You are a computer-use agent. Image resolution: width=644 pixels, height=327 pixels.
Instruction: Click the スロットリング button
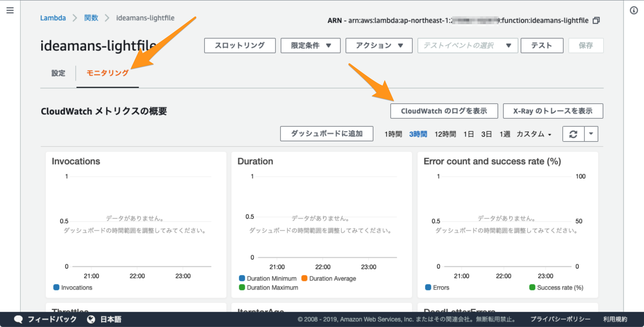coord(240,46)
